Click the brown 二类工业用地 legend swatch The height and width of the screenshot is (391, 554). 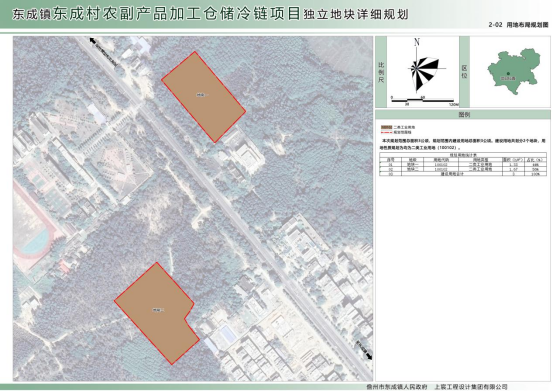pos(387,127)
